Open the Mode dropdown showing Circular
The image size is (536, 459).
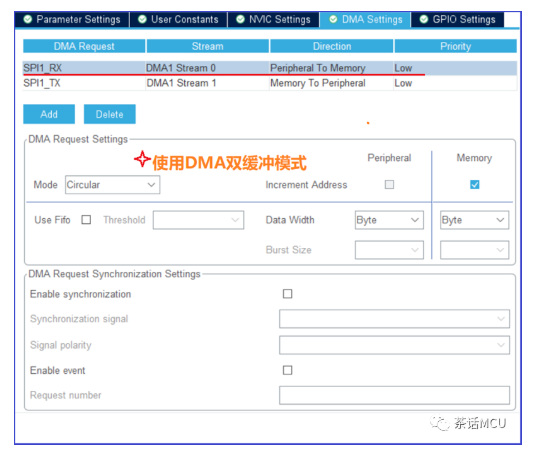112,185
